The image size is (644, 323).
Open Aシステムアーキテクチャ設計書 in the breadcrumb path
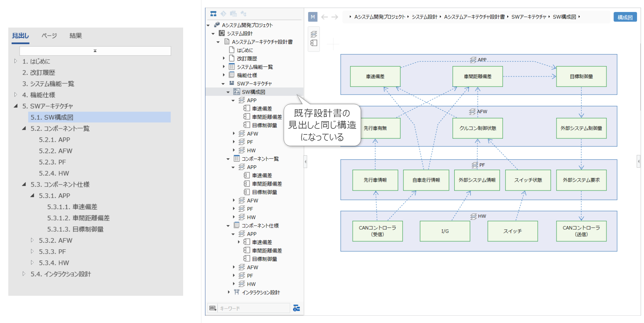474,17
